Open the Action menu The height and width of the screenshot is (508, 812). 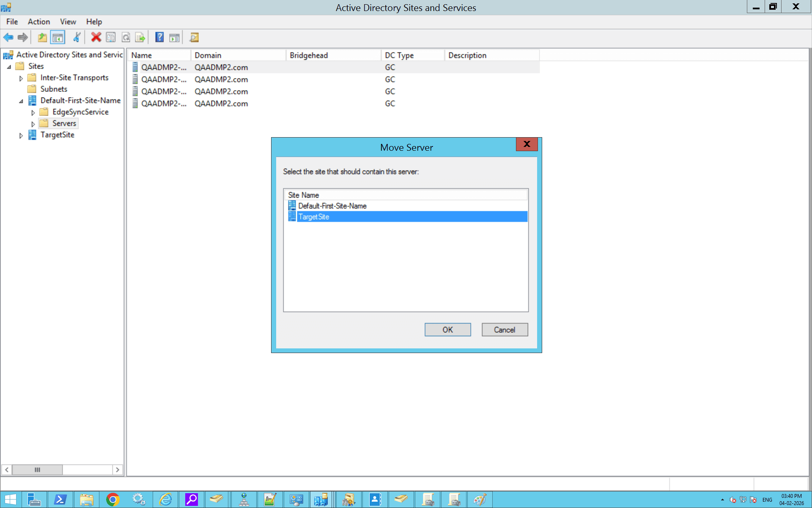38,22
